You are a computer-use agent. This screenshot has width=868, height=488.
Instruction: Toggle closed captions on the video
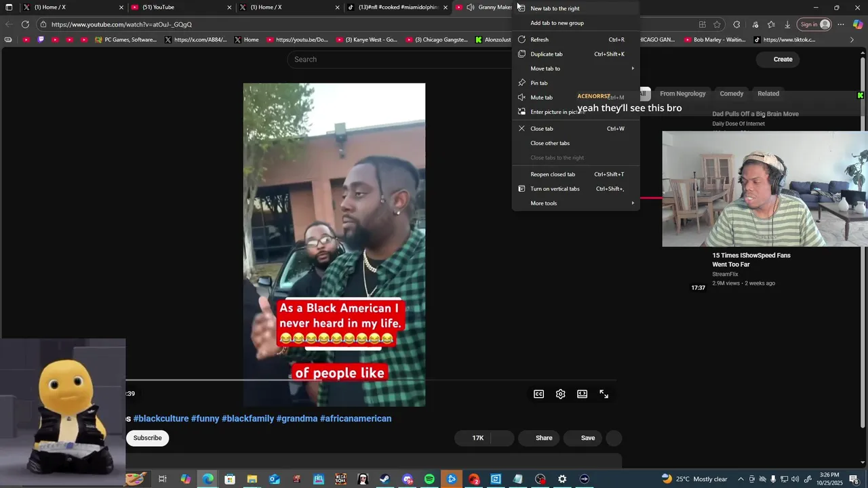(539, 394)
